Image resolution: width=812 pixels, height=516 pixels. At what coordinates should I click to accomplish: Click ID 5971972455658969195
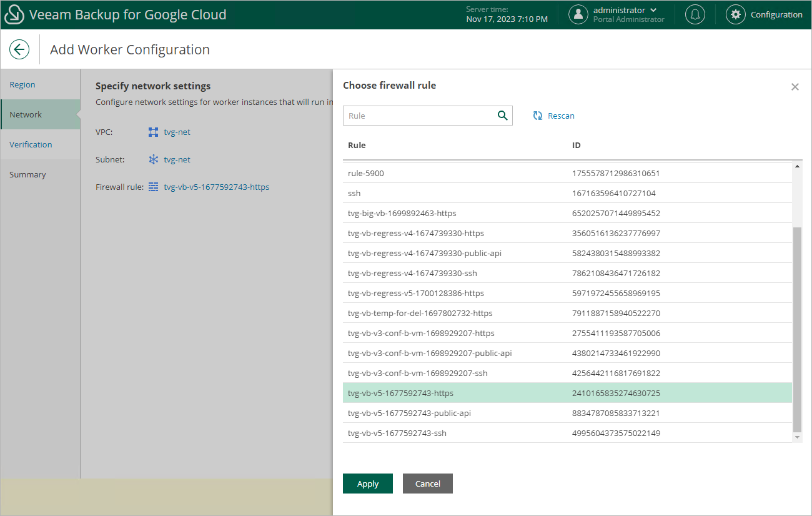[616, 293]
